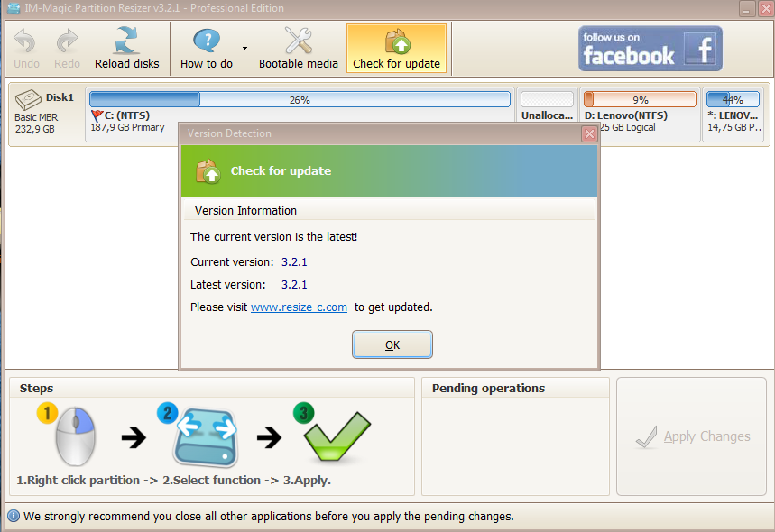Click the Undo toolbar icon
775x532 pixels.
[25, 49]
